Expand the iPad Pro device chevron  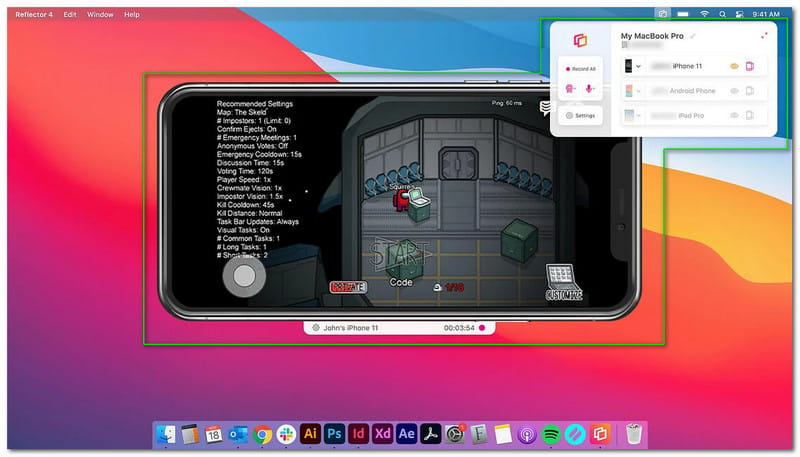(x=638, y=115)
